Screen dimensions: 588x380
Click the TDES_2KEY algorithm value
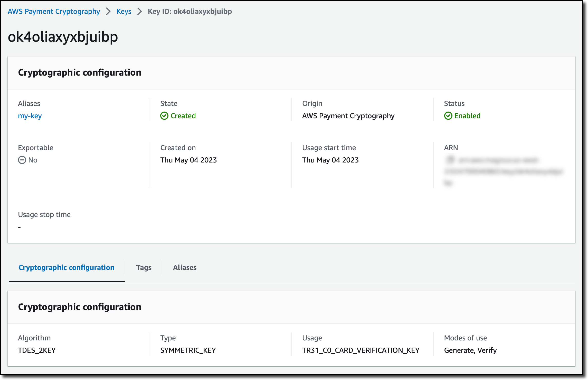pos(37,350)
